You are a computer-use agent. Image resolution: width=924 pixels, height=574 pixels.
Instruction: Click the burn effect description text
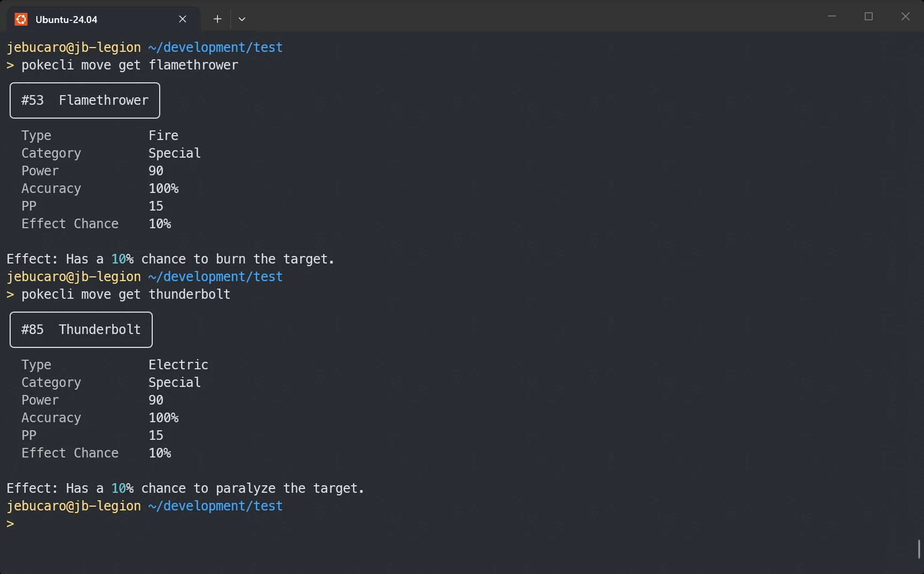point(170,259)
